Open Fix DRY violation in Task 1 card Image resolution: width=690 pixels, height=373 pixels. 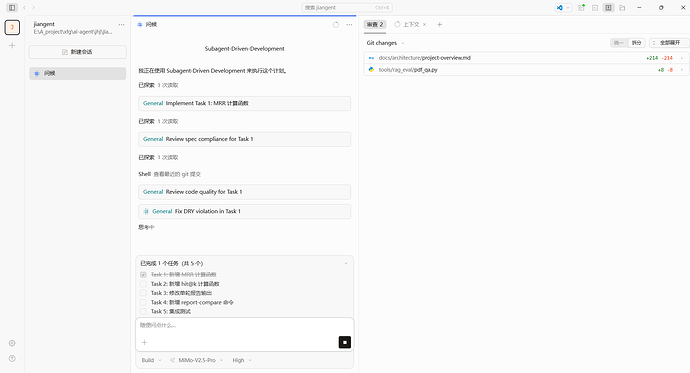point(245,211)
